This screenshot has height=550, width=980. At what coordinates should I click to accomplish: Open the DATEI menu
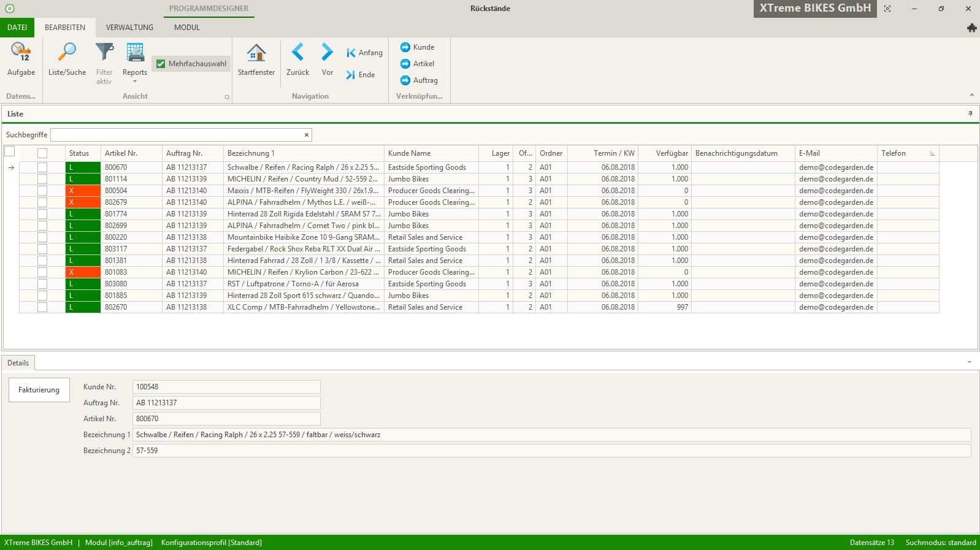(17, 28)
